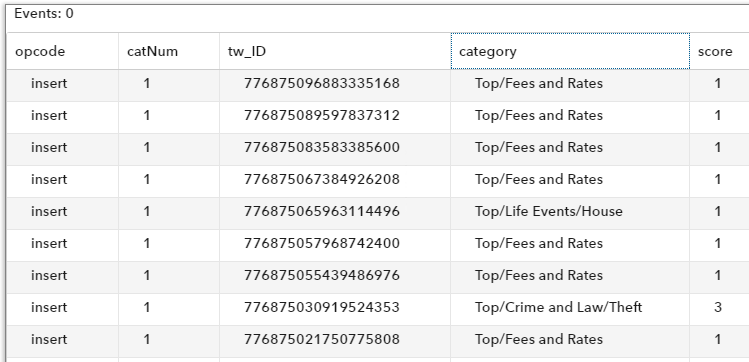
Task: Select tweet ID 776875021750775808
Action: [x=321, y=340]
